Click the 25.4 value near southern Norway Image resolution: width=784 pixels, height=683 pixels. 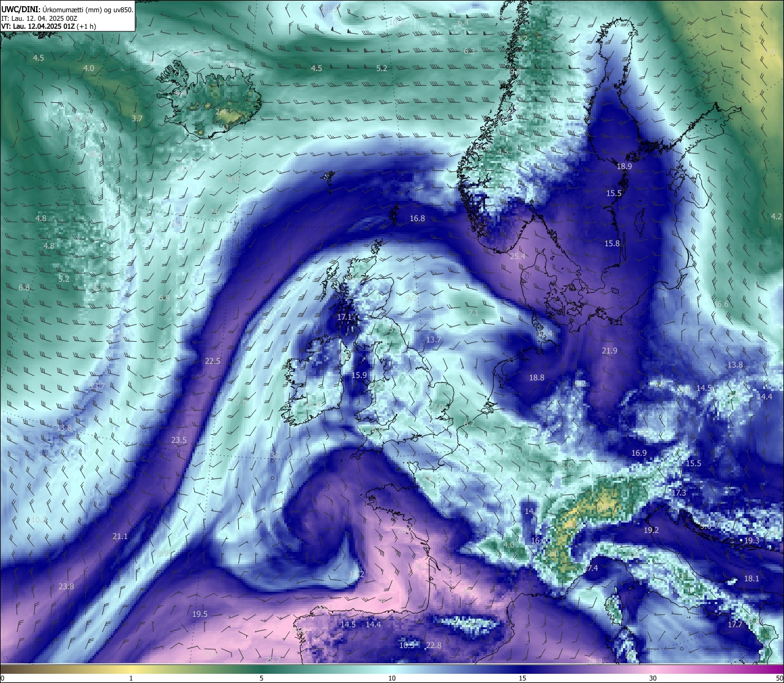click(518, 256)
